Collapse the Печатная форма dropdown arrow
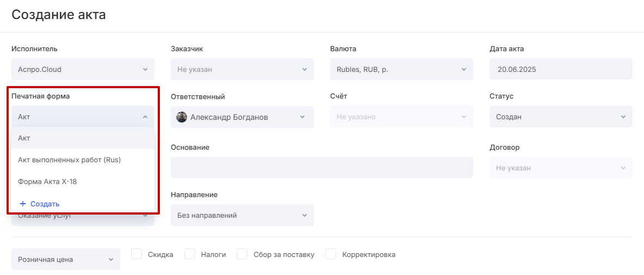 point(145,117)
